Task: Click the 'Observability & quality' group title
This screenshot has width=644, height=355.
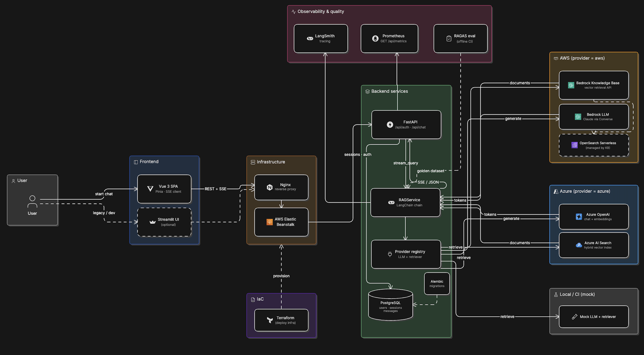Action: pos(321,11)
